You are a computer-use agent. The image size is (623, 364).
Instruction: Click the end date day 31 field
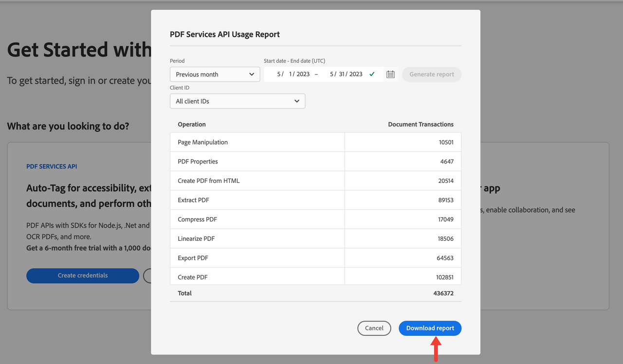[341, 74]
